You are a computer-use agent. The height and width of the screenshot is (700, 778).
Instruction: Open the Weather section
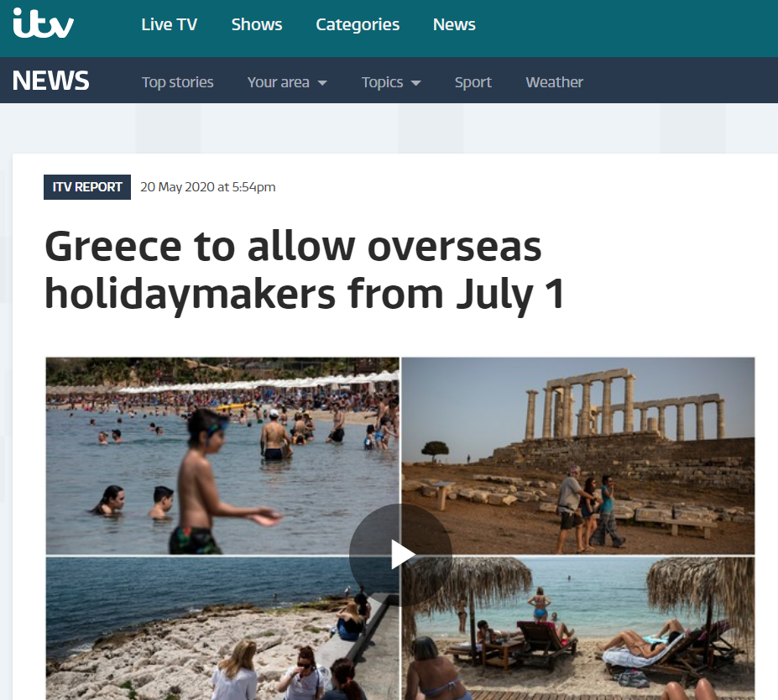click(x=554, y=82)
